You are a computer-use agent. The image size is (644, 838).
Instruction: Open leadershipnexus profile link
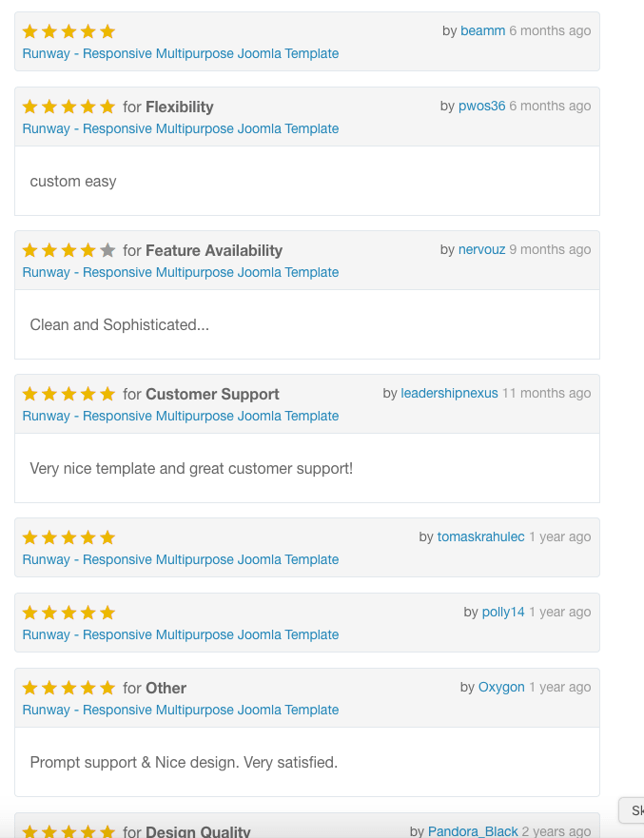[449, 394]
